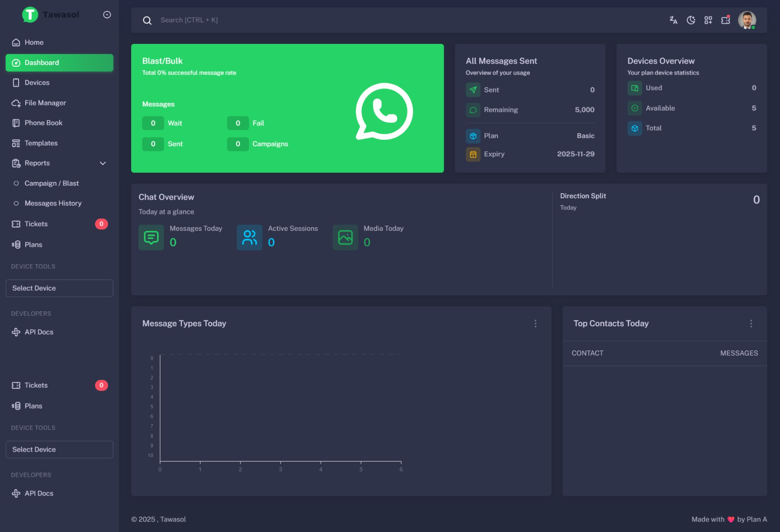This screenshot has height=532, width=780.
Task: Click the Available check icon
Action: 635,108
